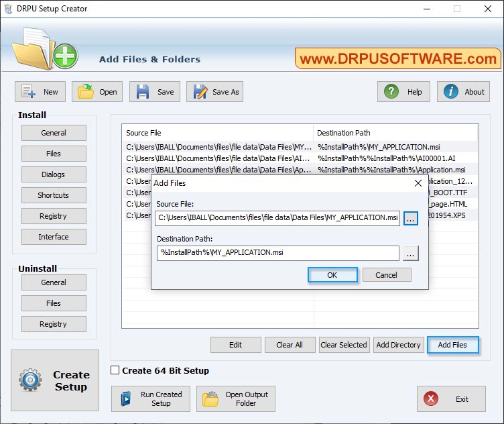The image size is (504, 424).
Task: Click the Source File path input field
Action: [277, 219]
